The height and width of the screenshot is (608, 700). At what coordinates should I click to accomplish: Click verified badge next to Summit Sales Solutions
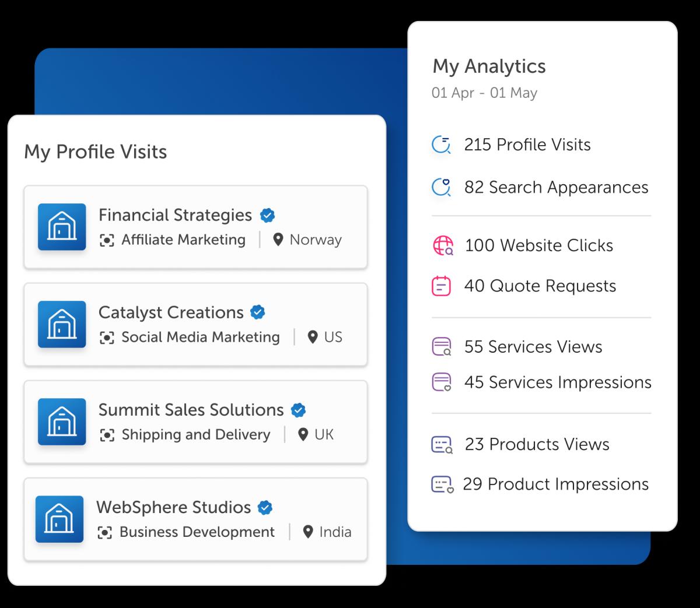298,410
